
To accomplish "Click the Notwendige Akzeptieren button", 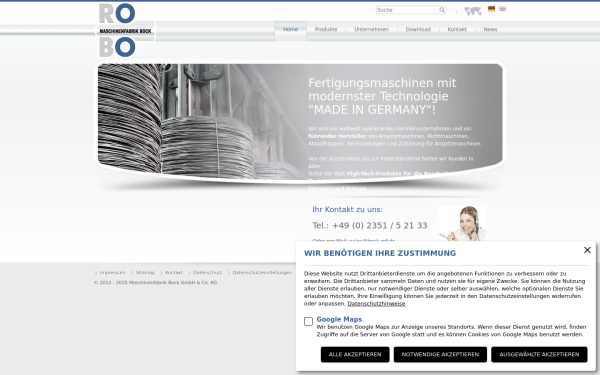I will pyautogui.click(x=440, y=355).
